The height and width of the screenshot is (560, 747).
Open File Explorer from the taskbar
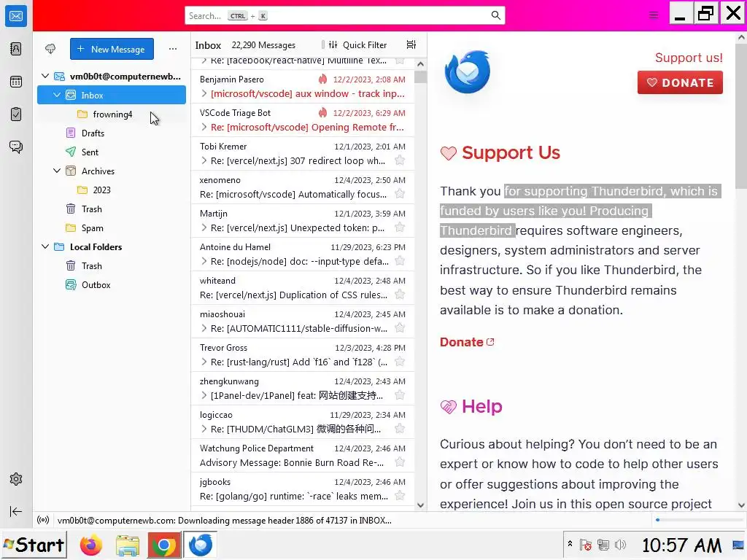click(127, 545)
